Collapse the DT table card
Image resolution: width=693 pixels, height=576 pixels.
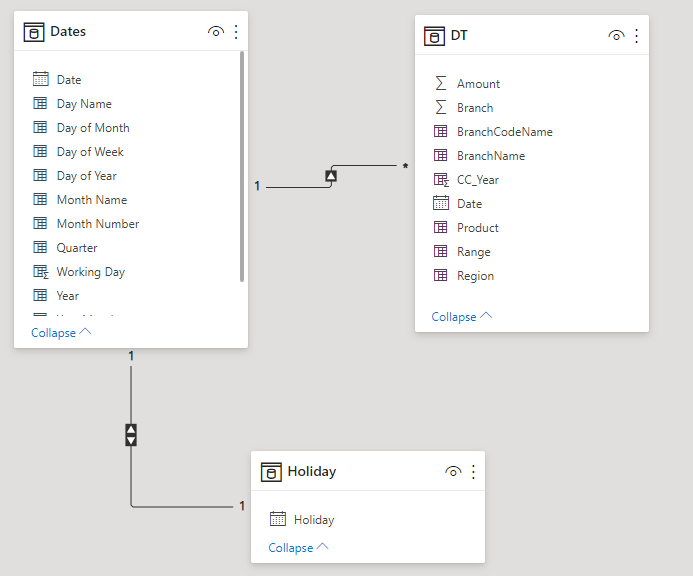(461, 317)
